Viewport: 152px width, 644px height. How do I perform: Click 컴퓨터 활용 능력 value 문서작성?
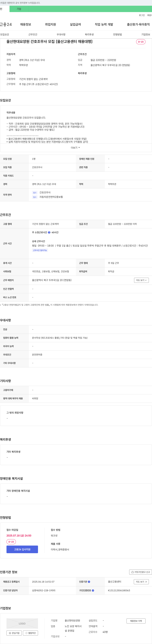(60, 338)
